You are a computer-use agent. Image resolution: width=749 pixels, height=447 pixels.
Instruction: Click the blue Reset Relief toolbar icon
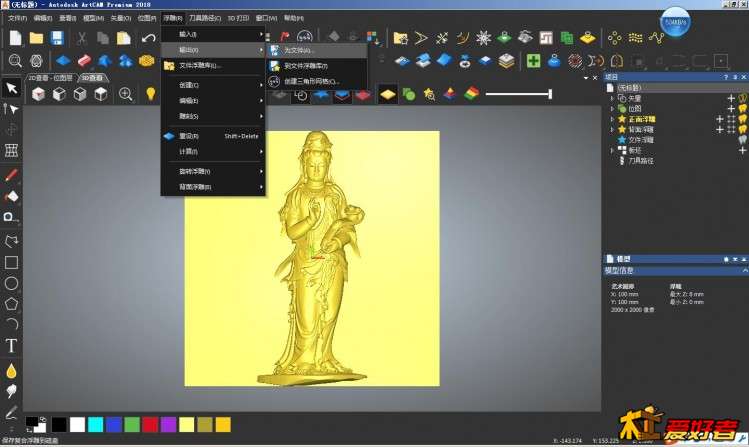click(x=63, y=61)
